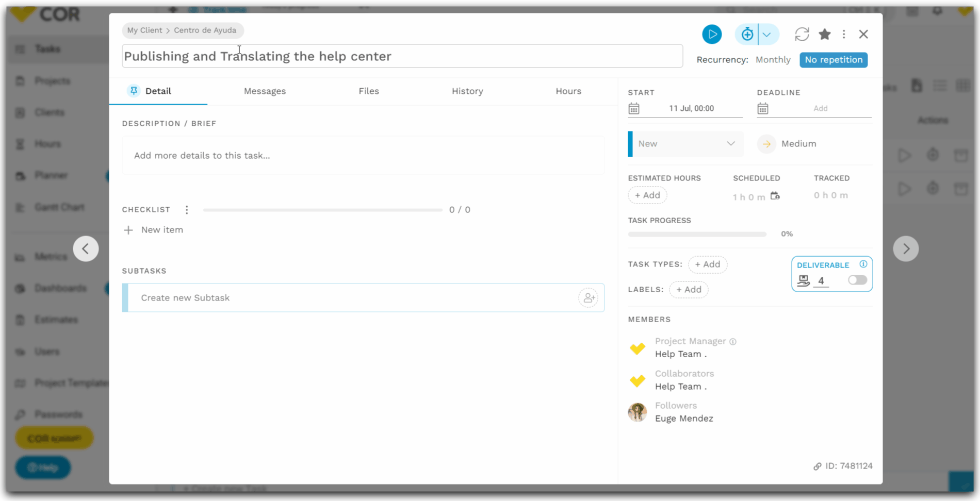Click the scheduled time 1 h 0 m

(x=748, y=197)
